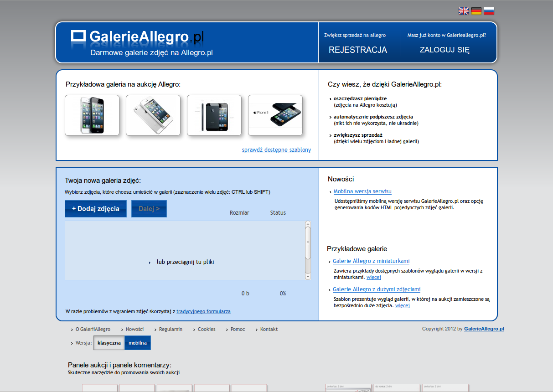553x392 pixels.
Task: Click the 'automatycznie podpiszesz zdjęcia' benefit text
Action: [x=373, y=117]
